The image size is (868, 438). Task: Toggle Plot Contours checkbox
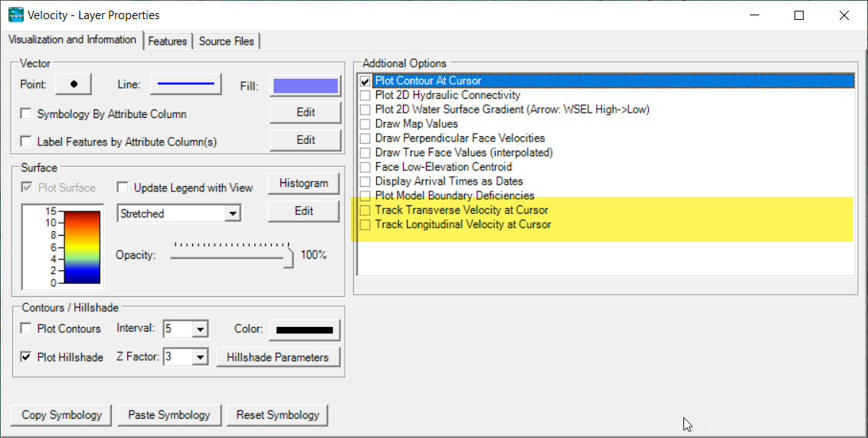(x=26, y=328)
